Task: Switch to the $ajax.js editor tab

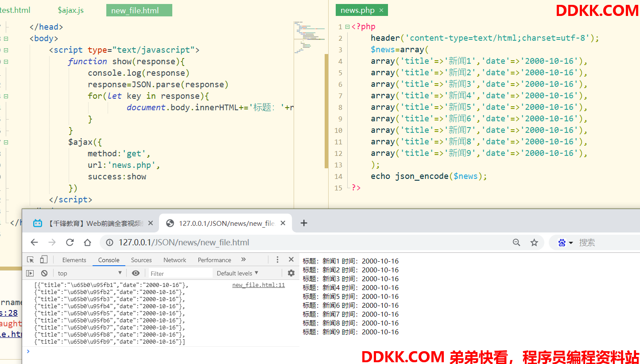Action: 70,10
